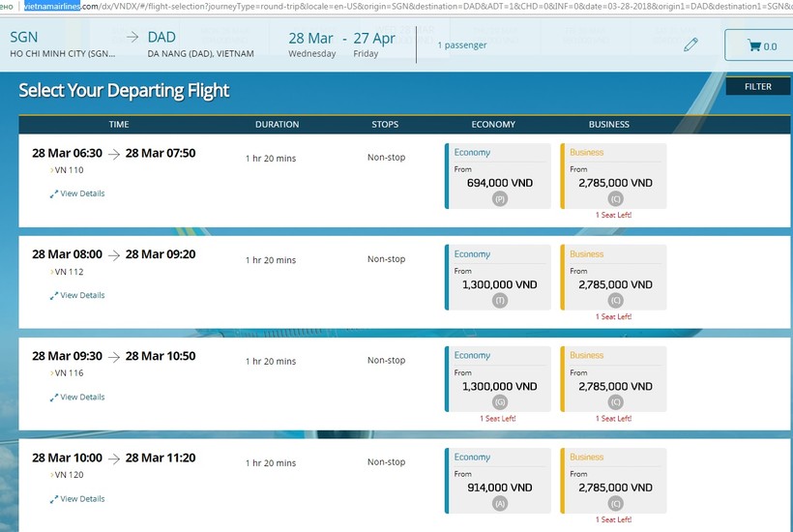
Task: Click the pencil edit search icon
Action: tap(690, 44)
